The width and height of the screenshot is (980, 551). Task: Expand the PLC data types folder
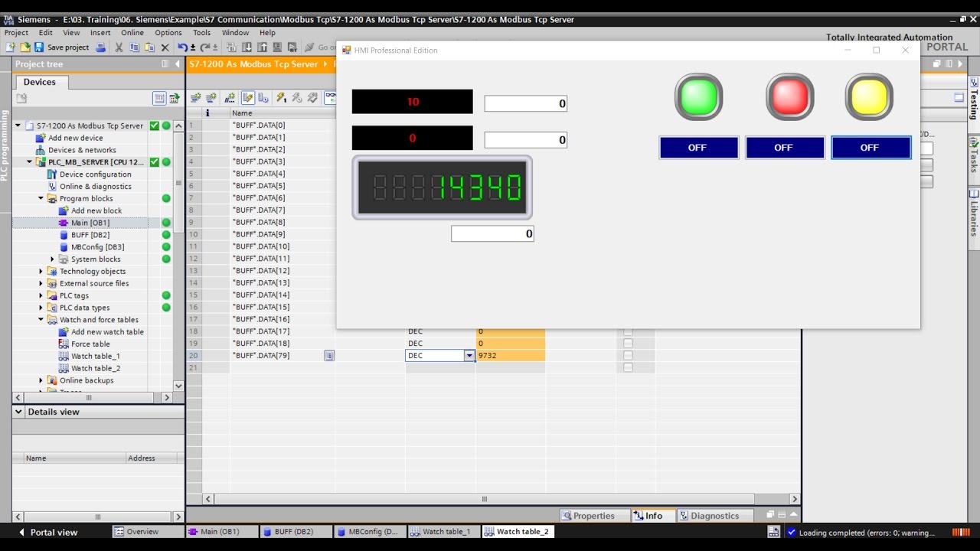41,308
